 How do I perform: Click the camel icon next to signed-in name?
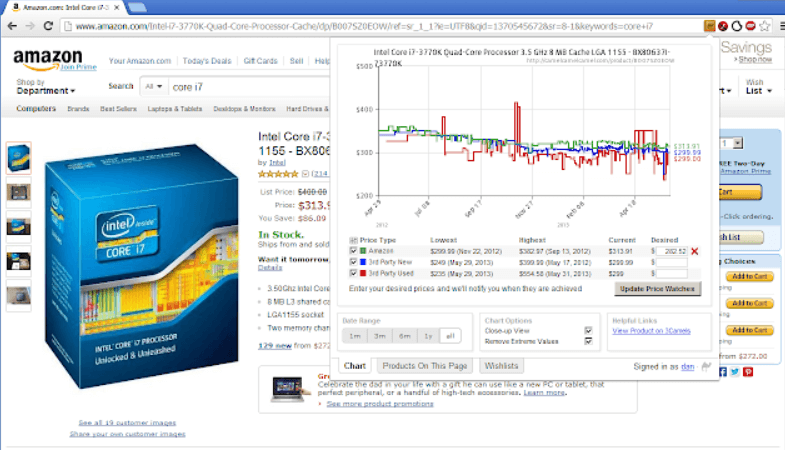(x=706, y=366)
